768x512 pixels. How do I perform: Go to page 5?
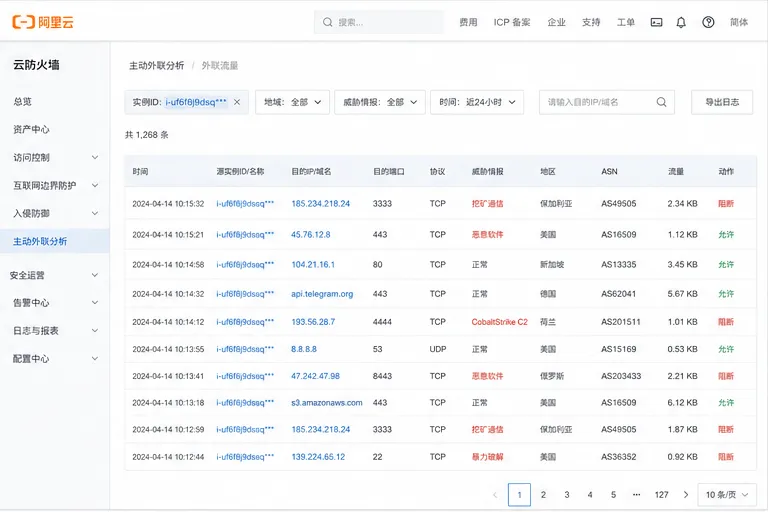coord(613,495)
